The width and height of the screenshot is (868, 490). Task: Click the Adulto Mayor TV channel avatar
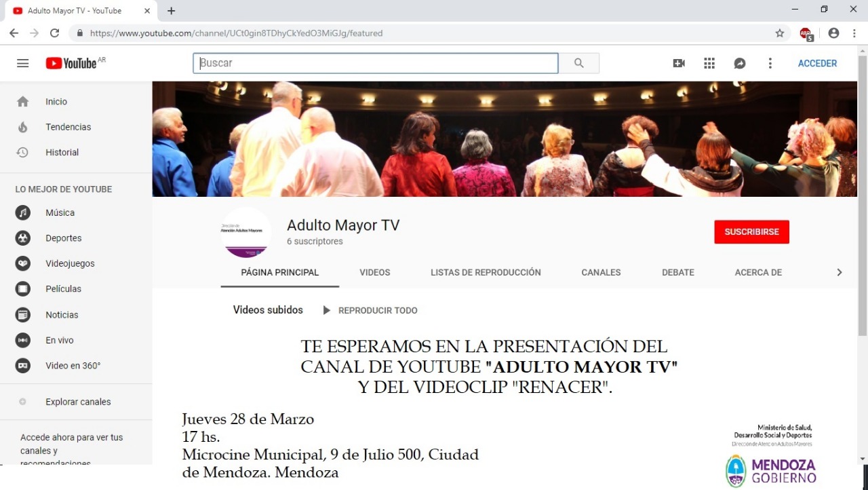tap(245, 233)
